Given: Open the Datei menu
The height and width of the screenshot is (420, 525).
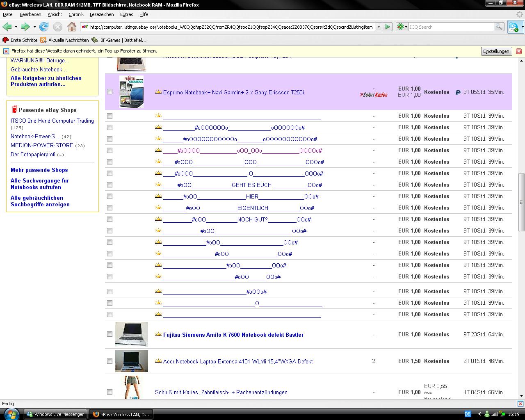Looking at the screenshot, I should 8,14.
